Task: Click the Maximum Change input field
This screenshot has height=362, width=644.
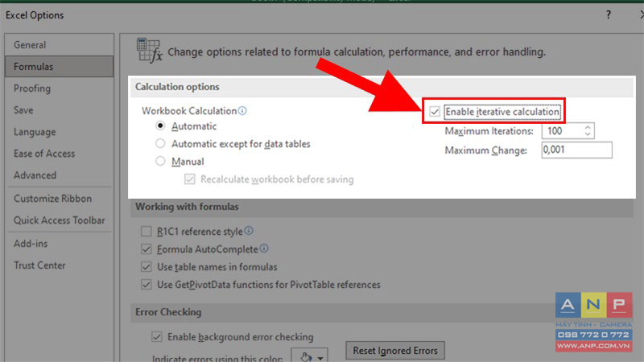Action: (576, 150)
